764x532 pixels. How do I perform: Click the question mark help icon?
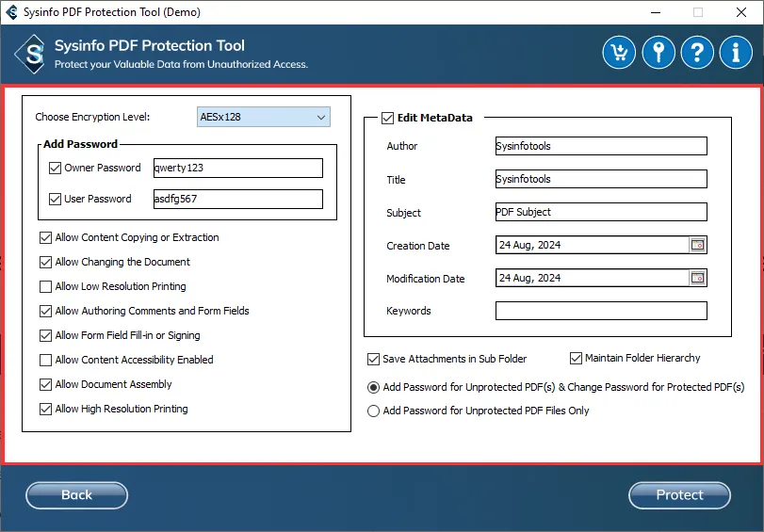point(697,53)
